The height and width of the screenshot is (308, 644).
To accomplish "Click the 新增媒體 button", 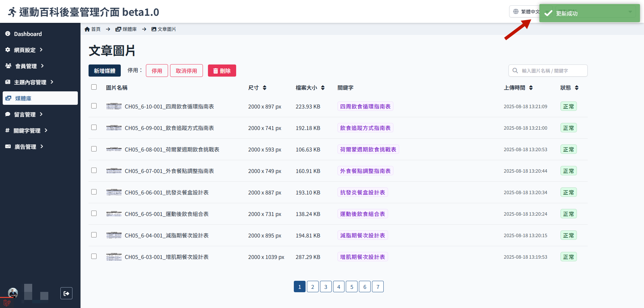I will (x=105, y=71).
